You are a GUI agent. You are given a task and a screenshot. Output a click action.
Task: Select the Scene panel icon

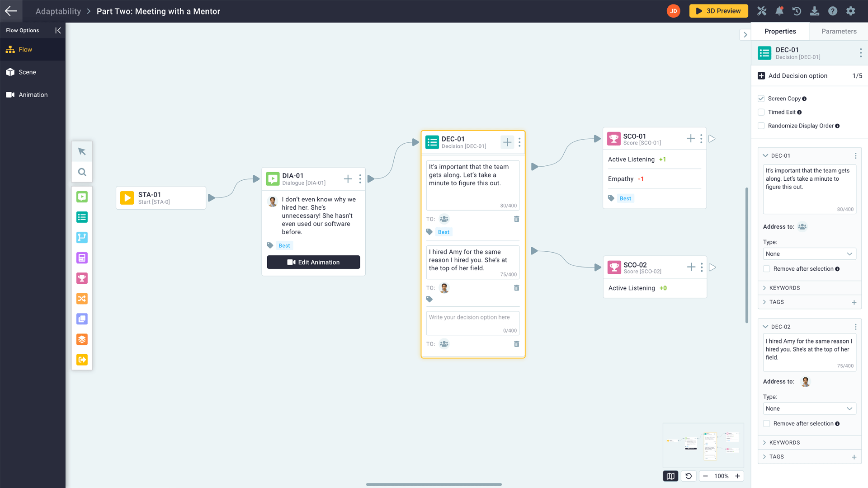pyautogui.click(x=10, y=71)
